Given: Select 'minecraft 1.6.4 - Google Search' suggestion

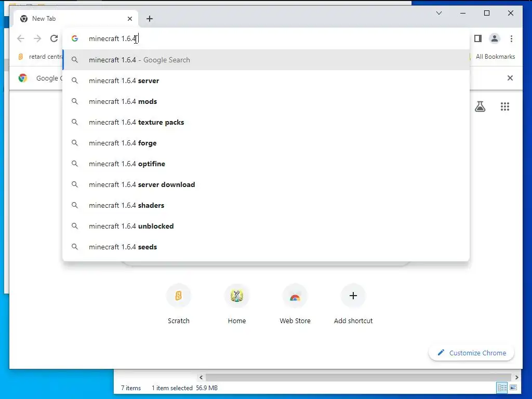Looking at the screenshot, I should (x=267, y=60).
